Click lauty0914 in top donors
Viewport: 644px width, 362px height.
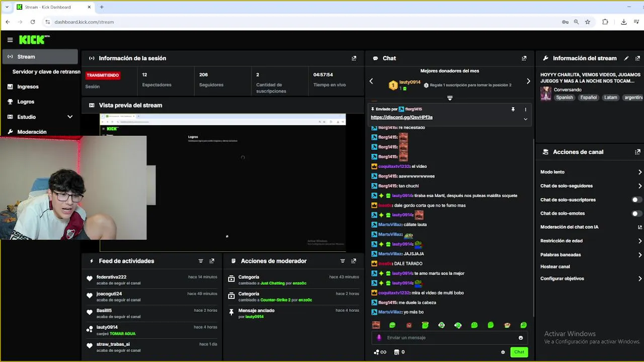coord(410,82)
